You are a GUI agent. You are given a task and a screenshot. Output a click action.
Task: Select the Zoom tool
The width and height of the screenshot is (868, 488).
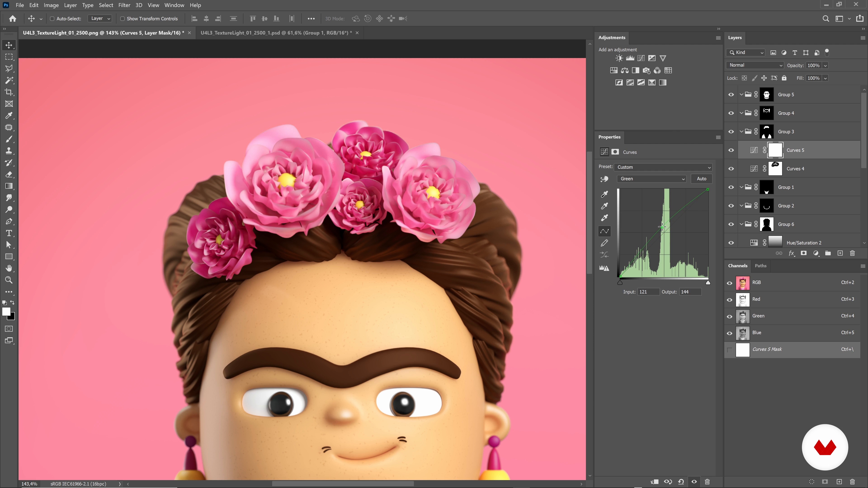[9, 280]
